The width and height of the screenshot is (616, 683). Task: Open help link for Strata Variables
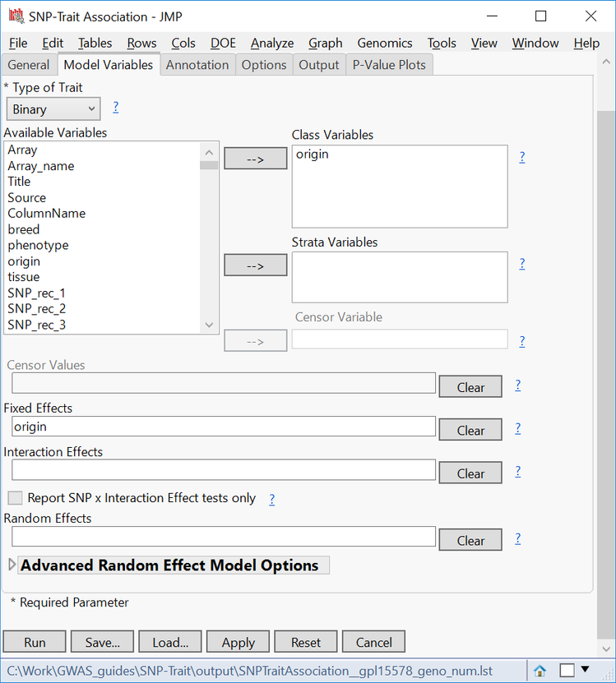coord(522,264)
